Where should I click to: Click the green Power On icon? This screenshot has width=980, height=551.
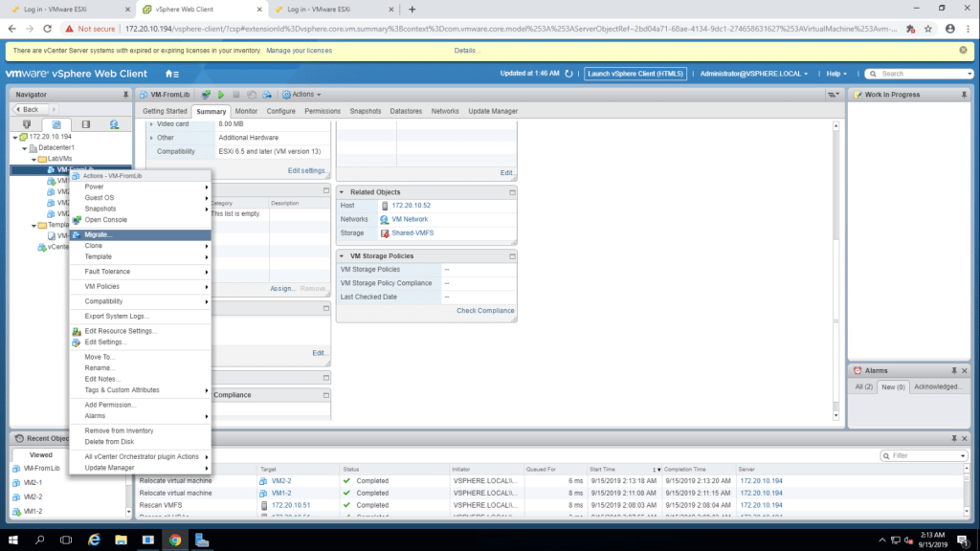pyautogui.click(x=220, y=95)
